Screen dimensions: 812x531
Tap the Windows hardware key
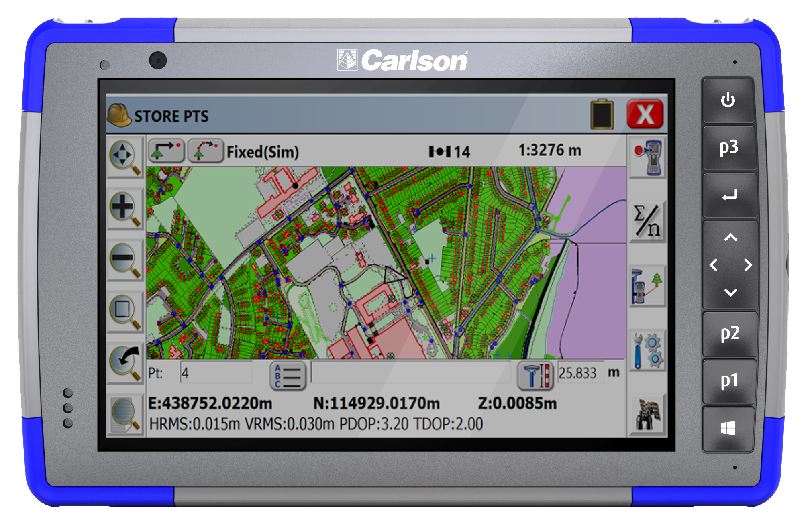point(728,428)
